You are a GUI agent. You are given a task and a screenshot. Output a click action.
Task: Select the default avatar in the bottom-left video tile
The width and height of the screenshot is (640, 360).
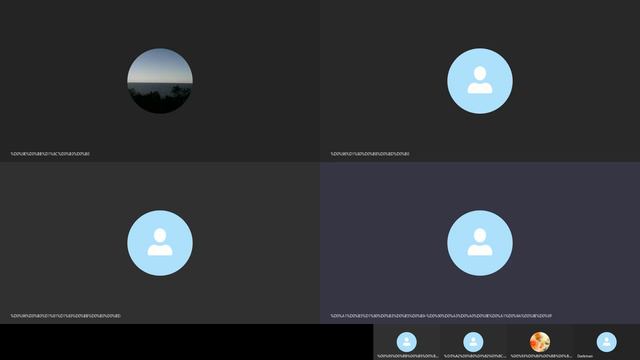(x=160, y=243)
